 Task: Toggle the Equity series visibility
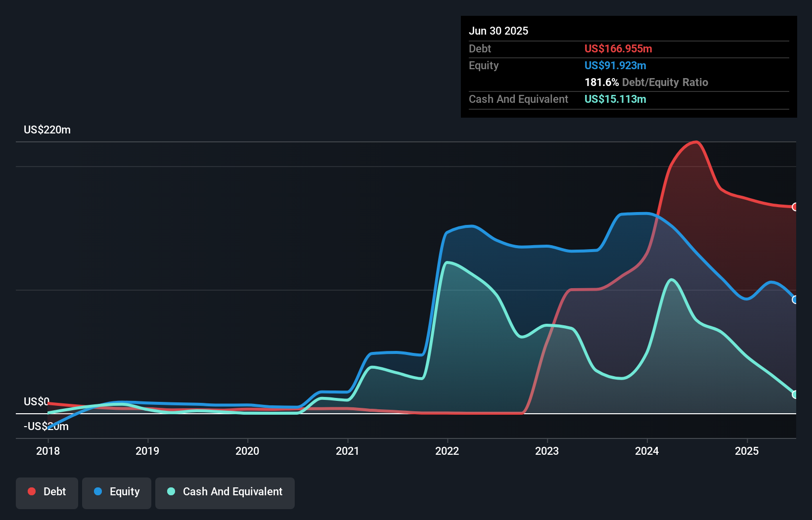point(116,492)
